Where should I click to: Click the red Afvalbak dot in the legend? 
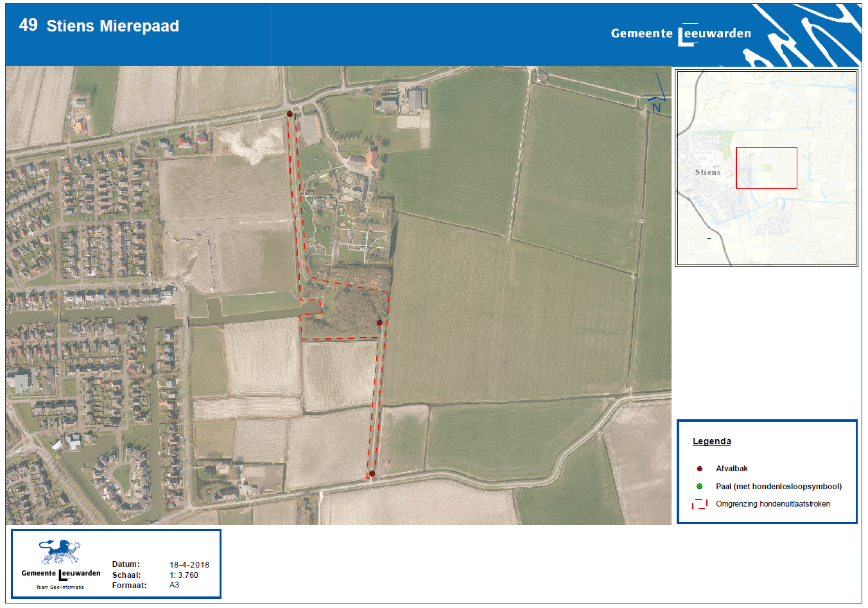point(700,469)
